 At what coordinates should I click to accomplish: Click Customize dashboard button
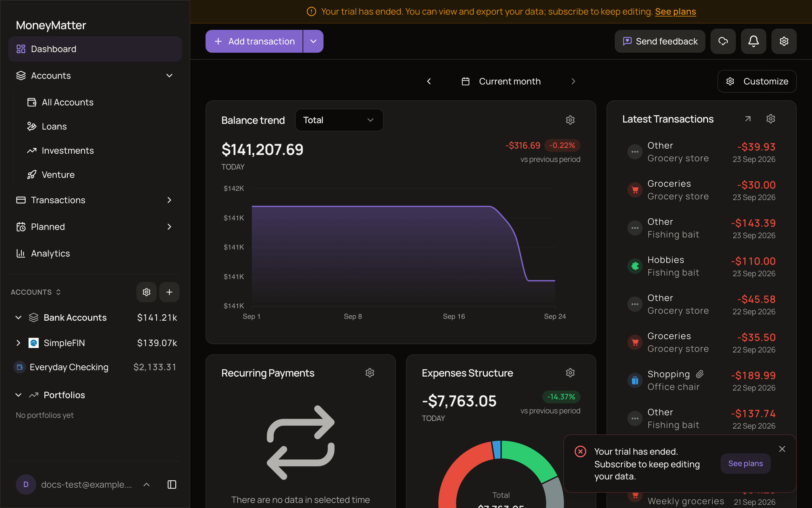[x=757, y=81]
